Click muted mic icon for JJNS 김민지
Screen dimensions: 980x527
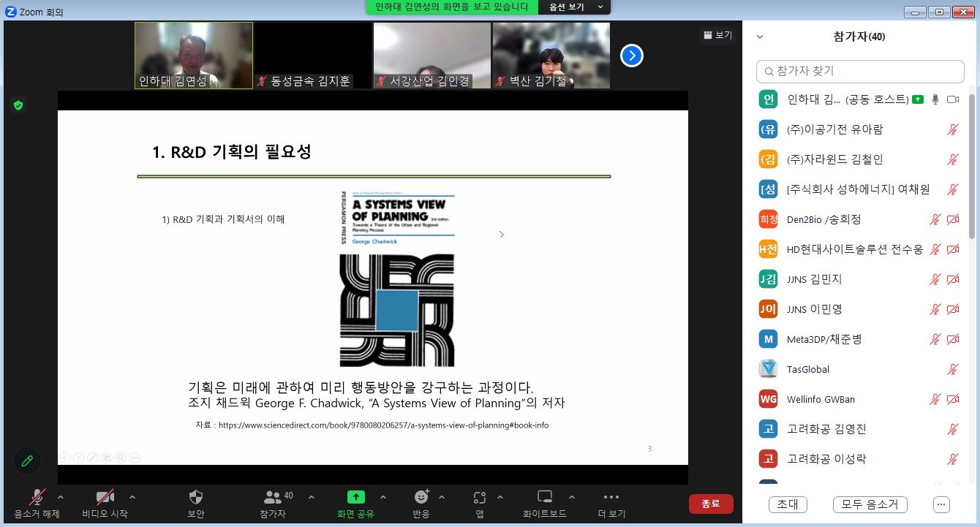[x=935, y=279]
